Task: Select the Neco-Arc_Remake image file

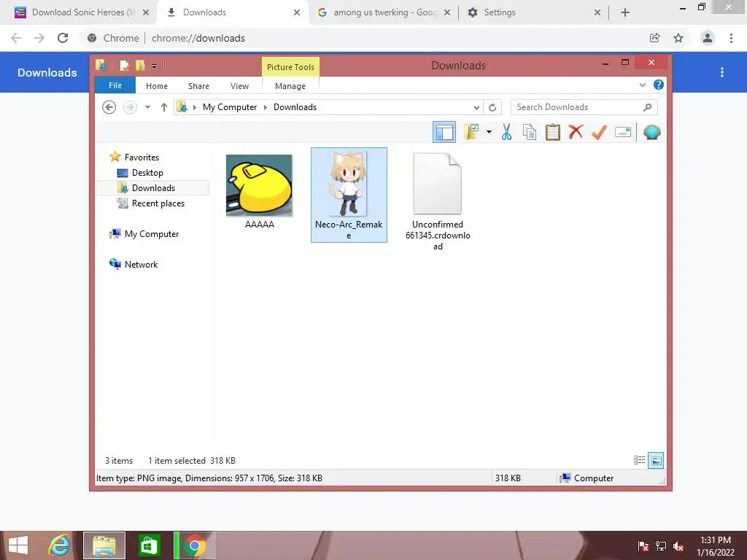Action: (x=349, y=195)
